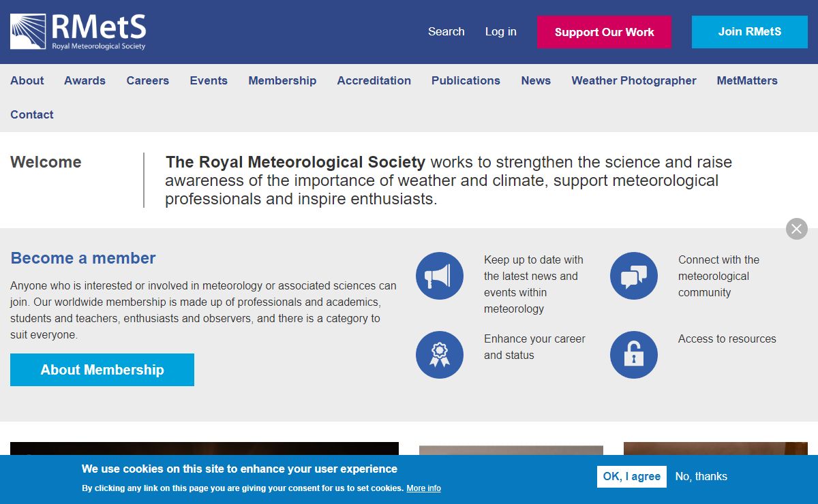Click the open padlock resources icon
Screen dimensions: 818x504
click(634, 355)
